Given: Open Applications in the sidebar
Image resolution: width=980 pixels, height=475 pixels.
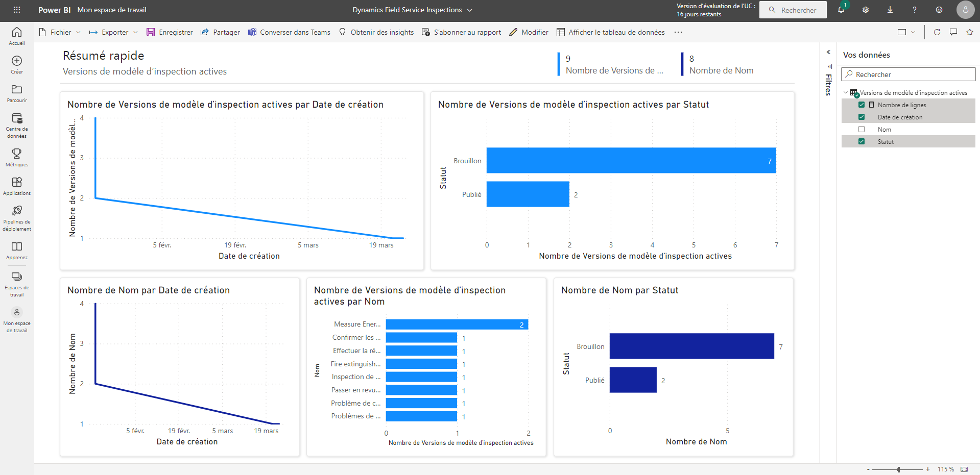Looking at the screenshot, I should [17, 186].
